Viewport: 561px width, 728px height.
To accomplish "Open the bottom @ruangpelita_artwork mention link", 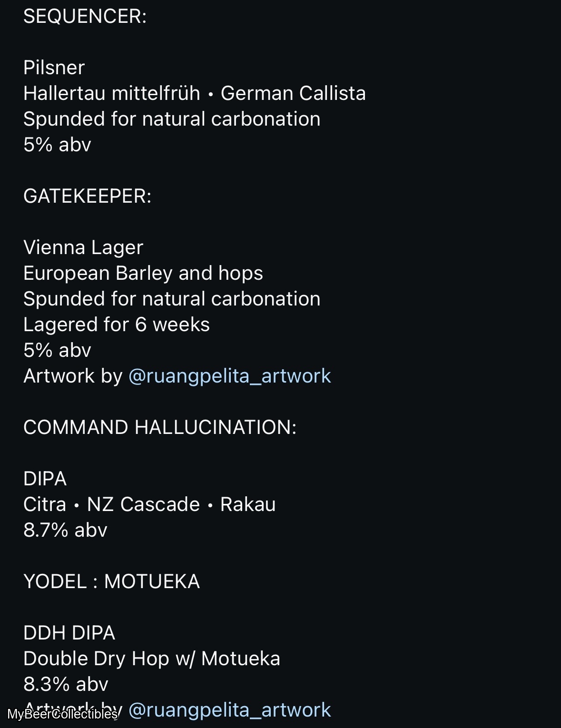I will [229, 710].
